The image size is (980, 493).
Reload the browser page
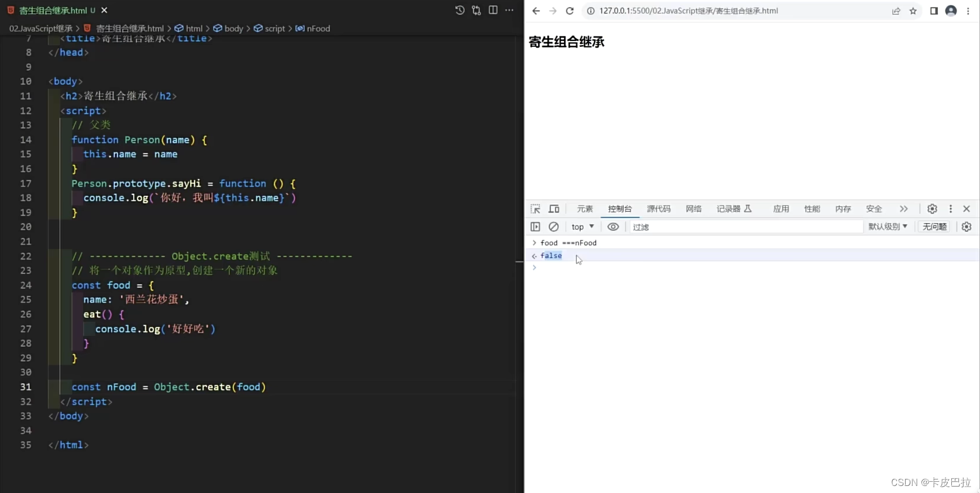click(570, 11)
